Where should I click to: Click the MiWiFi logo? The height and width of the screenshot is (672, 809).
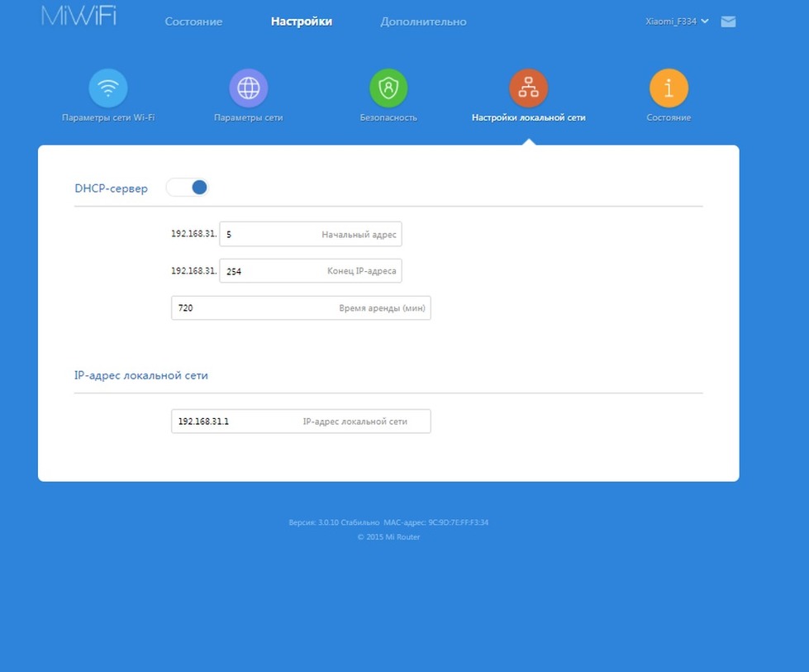point(79,16)
